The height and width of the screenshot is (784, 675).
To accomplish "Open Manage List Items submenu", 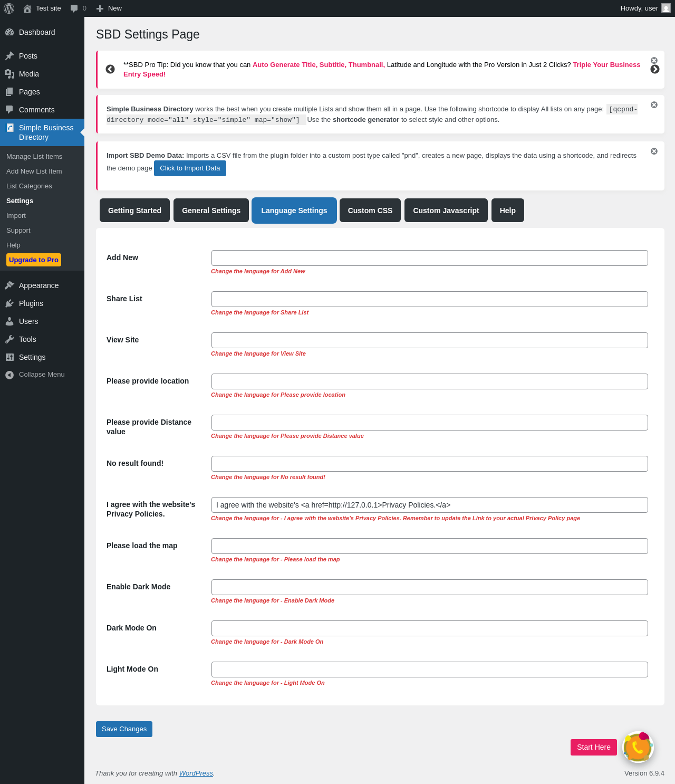I will tap(34, 157).
